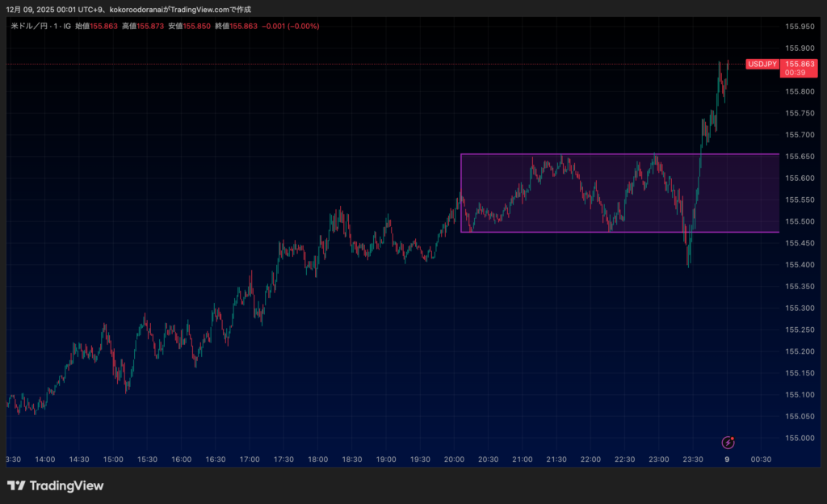Click the 20:00 time axis label
Viewport: 827px width, 504px height.
[454, 459]
